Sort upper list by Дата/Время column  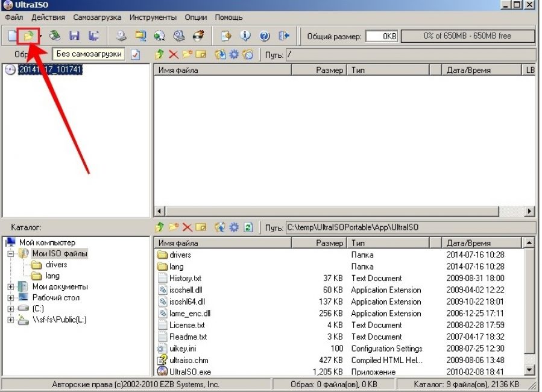[x=481, y=70]
